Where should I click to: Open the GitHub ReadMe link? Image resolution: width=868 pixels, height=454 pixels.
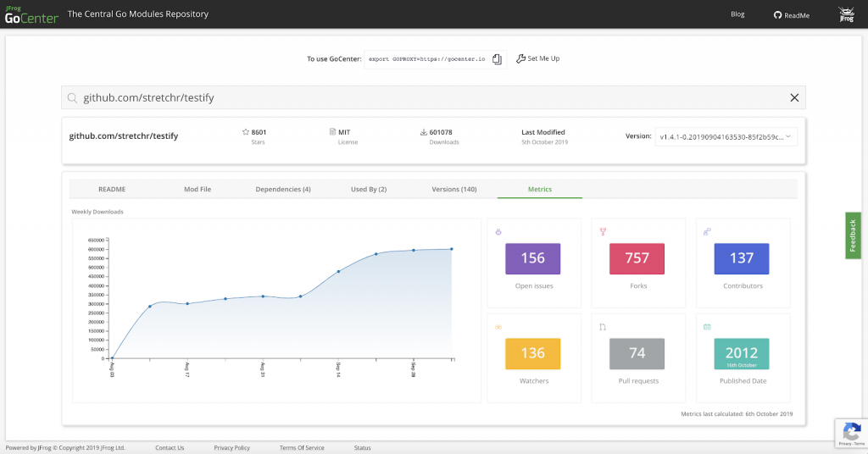(792, 14)
